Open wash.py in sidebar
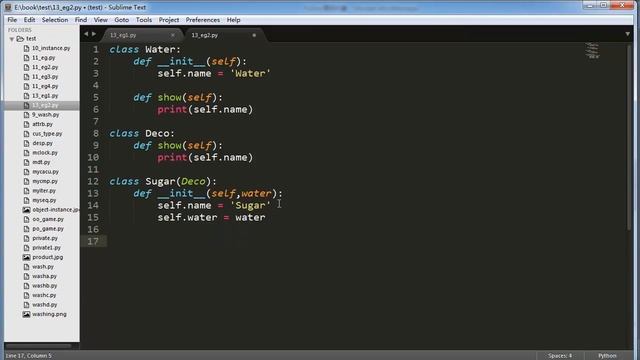 pos(43,267)
